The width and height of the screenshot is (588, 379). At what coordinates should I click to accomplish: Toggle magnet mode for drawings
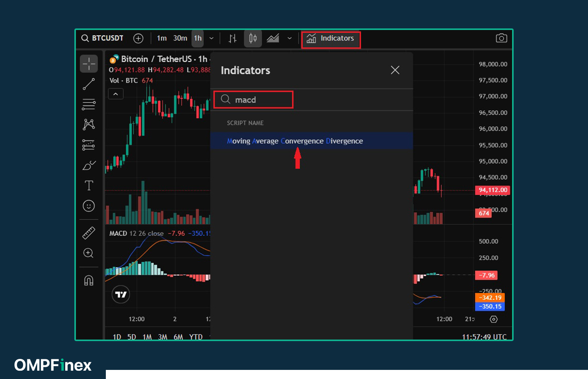89,280
